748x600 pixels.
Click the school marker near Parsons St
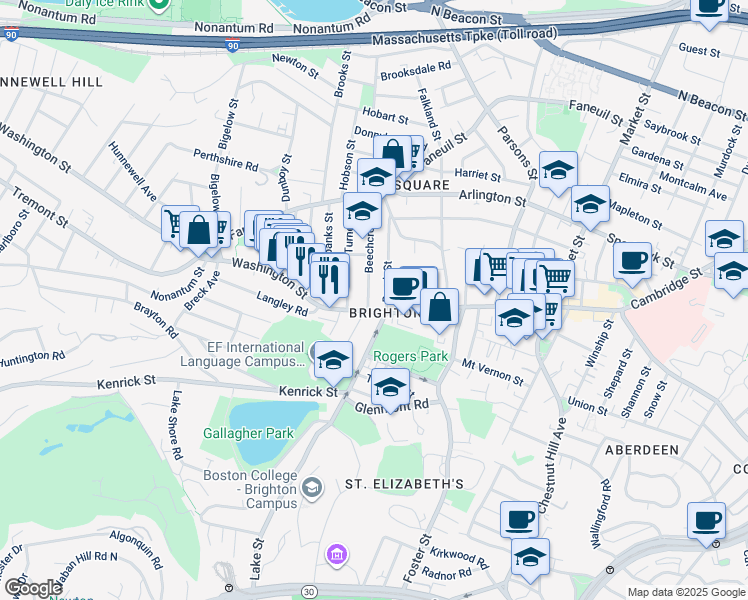pos(558,171)
